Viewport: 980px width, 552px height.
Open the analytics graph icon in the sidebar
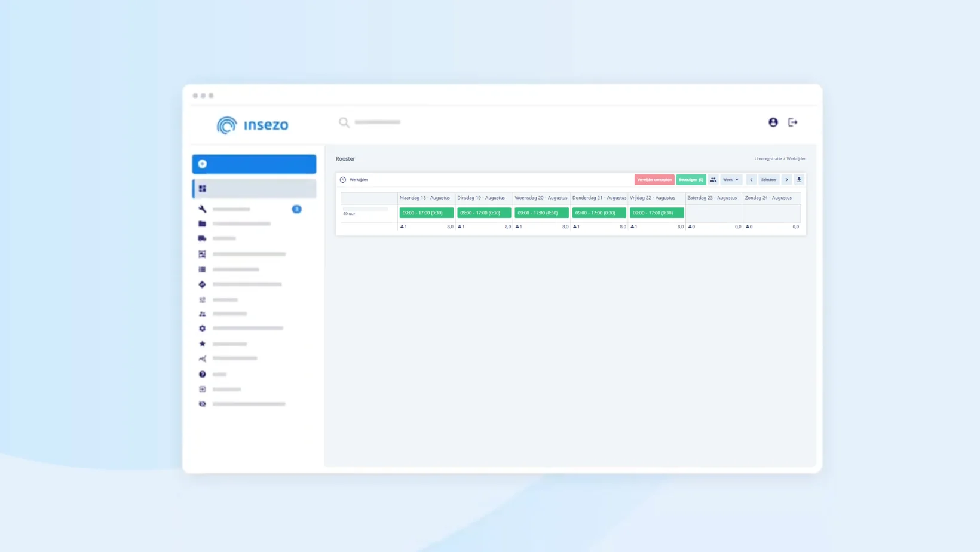coord(203,358)
